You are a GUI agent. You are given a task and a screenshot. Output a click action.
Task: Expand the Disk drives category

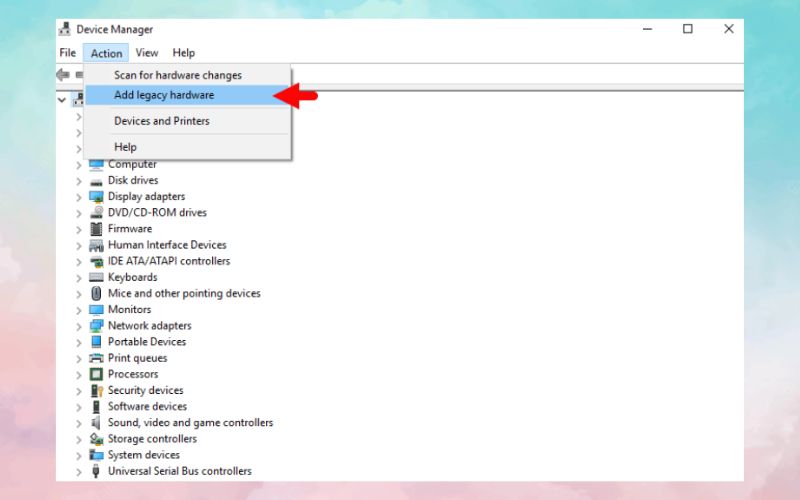(x=79, y=181)
